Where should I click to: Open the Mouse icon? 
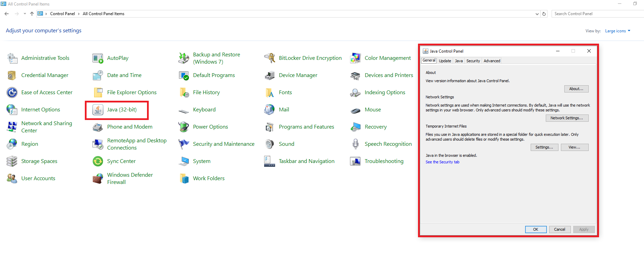click(x=355, y=110)
